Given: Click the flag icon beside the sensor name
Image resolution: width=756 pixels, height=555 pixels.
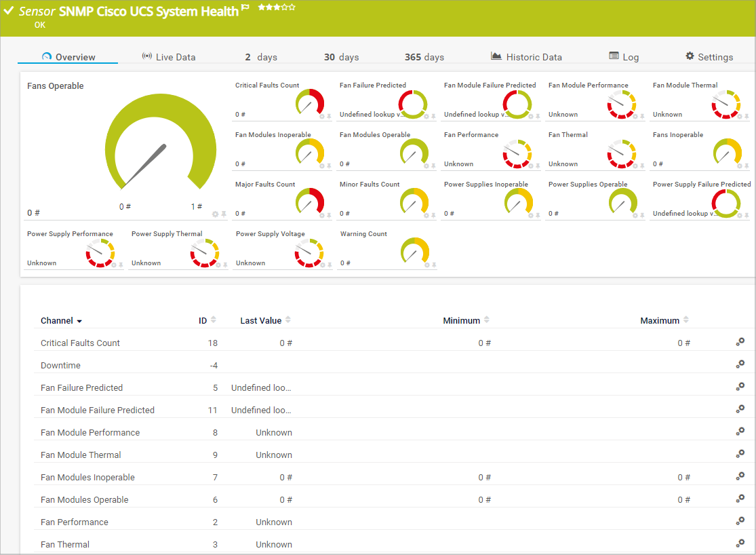Looking at the screenshot, I should (245, 8).
